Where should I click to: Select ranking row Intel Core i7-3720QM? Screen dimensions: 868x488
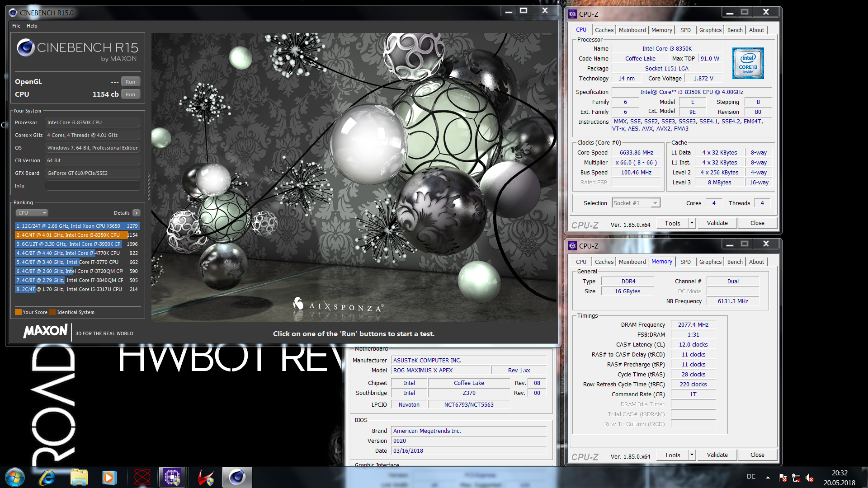pyautogui.click(x=77, y=271)
